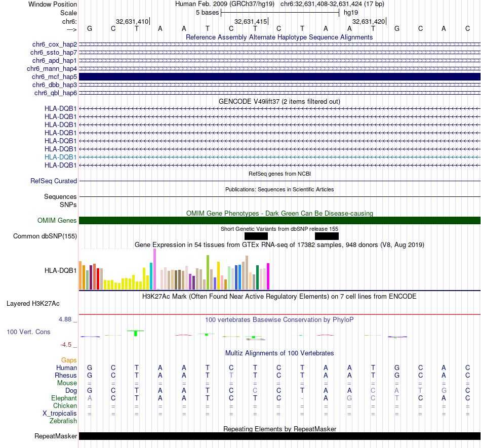Select the SNPs label

click(68, 205)
